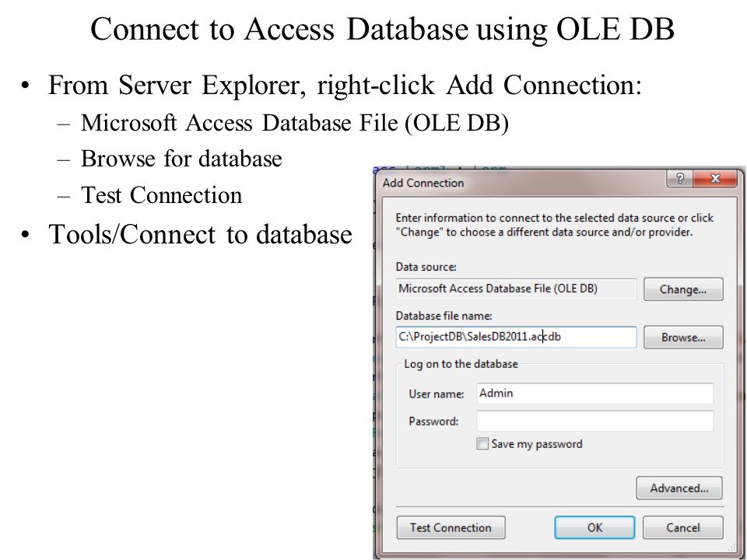Screen dimensions: 747x560
Task: Click into the User name field
Action: click(x=595, y=394)
